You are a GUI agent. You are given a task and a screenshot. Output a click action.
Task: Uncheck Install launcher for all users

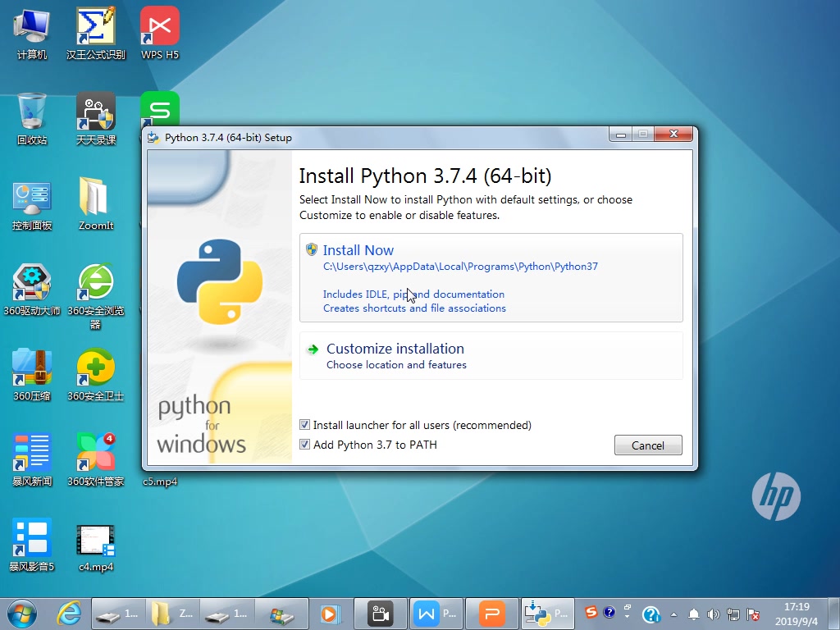coord(304,425)
